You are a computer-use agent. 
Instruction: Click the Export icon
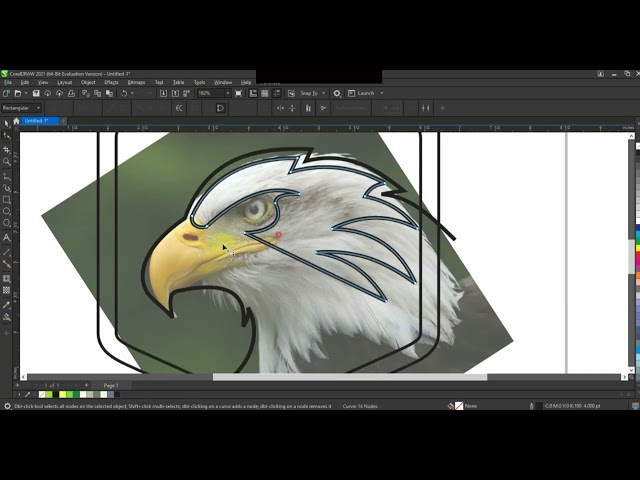tap(175, 93)
